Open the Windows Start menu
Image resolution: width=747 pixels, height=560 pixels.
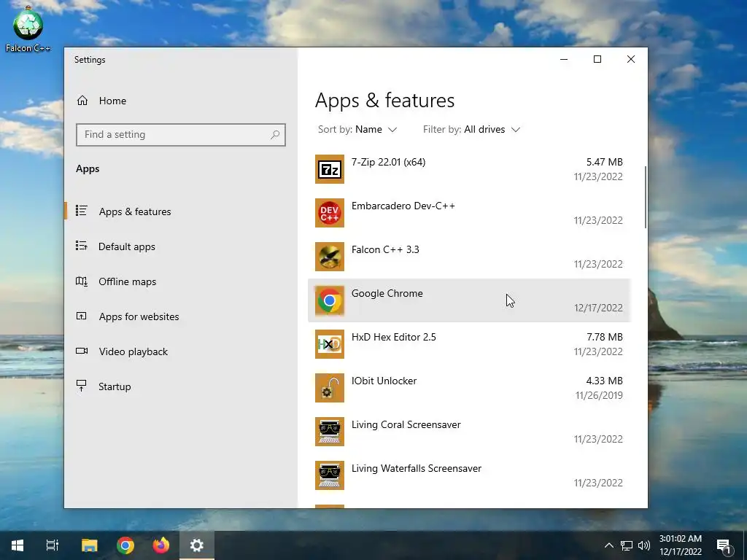tap(18, 545)
